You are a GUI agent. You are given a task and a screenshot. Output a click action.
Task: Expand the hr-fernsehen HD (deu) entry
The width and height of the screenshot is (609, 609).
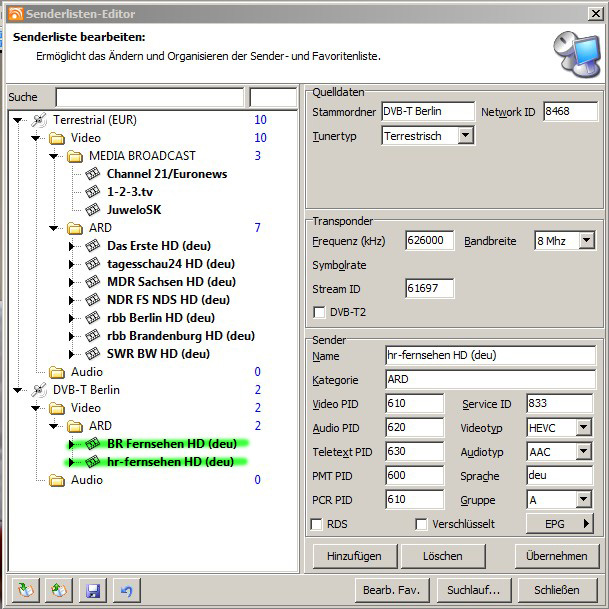tap(71, 462)
